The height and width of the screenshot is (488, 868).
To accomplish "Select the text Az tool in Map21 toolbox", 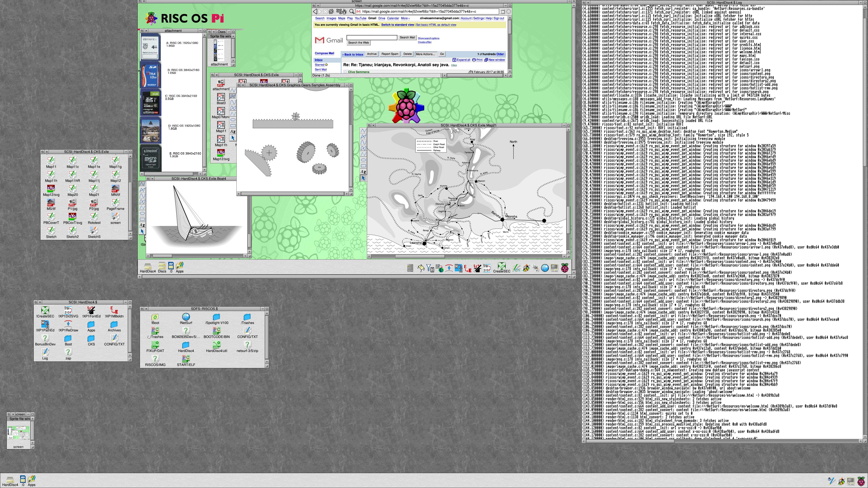I will tap(363, 172).
